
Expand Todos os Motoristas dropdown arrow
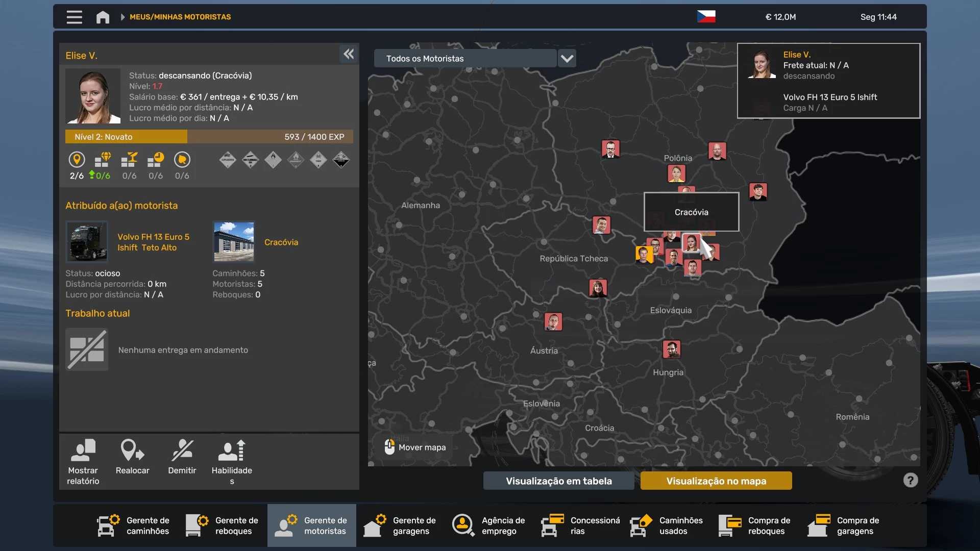click(567, 59)
